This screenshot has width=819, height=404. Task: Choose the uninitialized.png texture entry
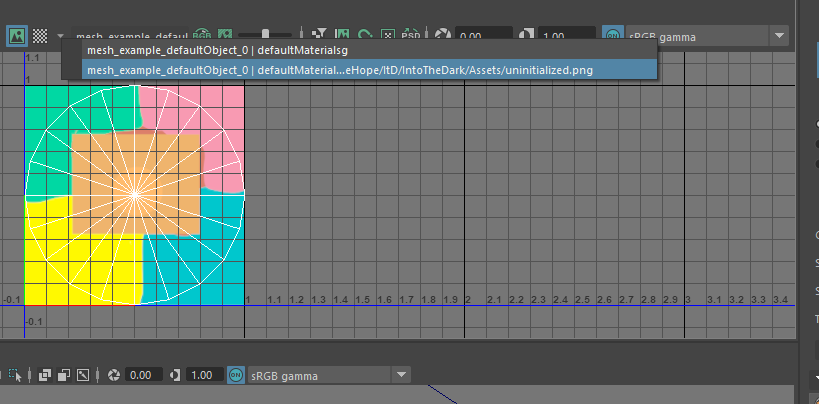click(x=369, y=70)
